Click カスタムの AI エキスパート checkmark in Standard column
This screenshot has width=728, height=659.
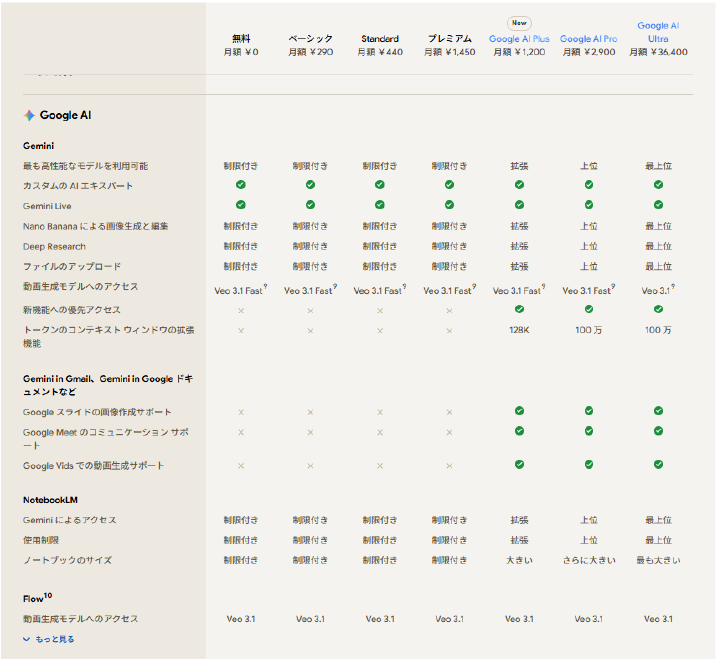380,185
